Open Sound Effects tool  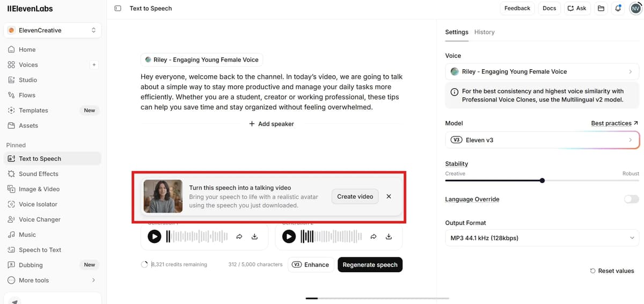coord(52,174)
